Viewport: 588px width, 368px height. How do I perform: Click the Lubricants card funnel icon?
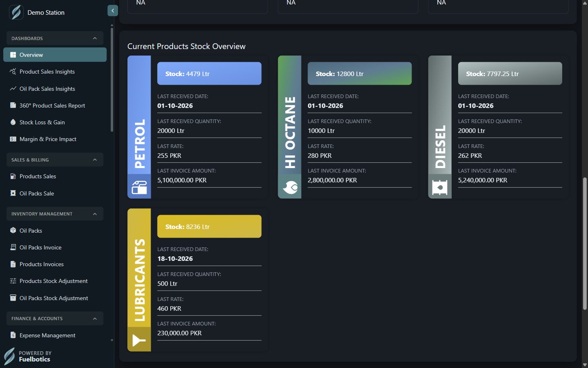coord(139,340)
